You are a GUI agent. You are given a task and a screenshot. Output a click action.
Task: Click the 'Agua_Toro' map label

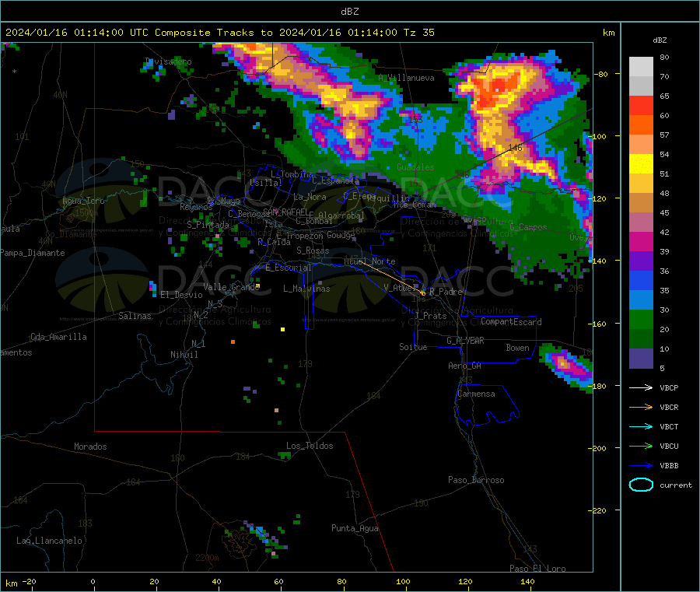83,201
